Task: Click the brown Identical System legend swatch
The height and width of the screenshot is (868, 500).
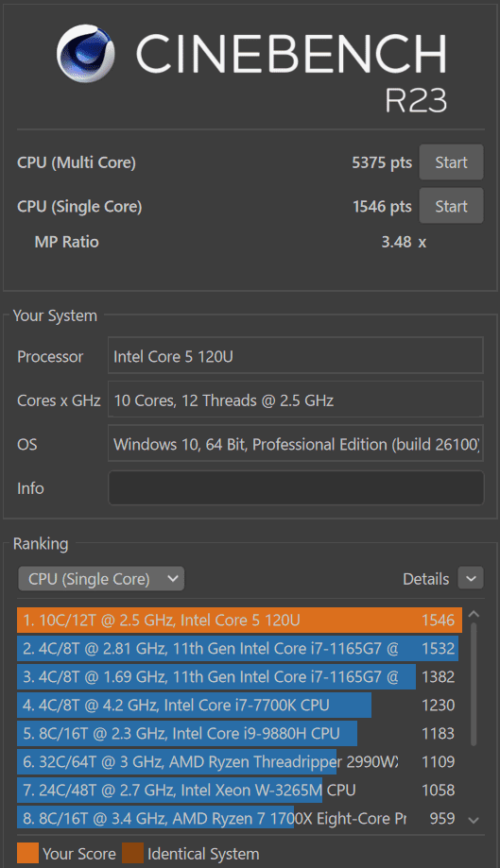Action: pos(132,853)
